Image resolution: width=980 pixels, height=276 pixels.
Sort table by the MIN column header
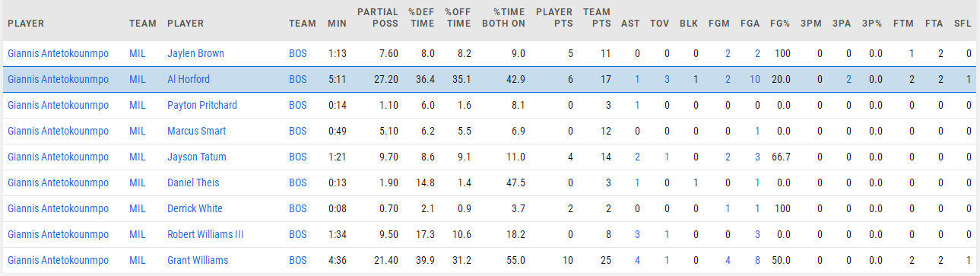(x=337, y=24)
